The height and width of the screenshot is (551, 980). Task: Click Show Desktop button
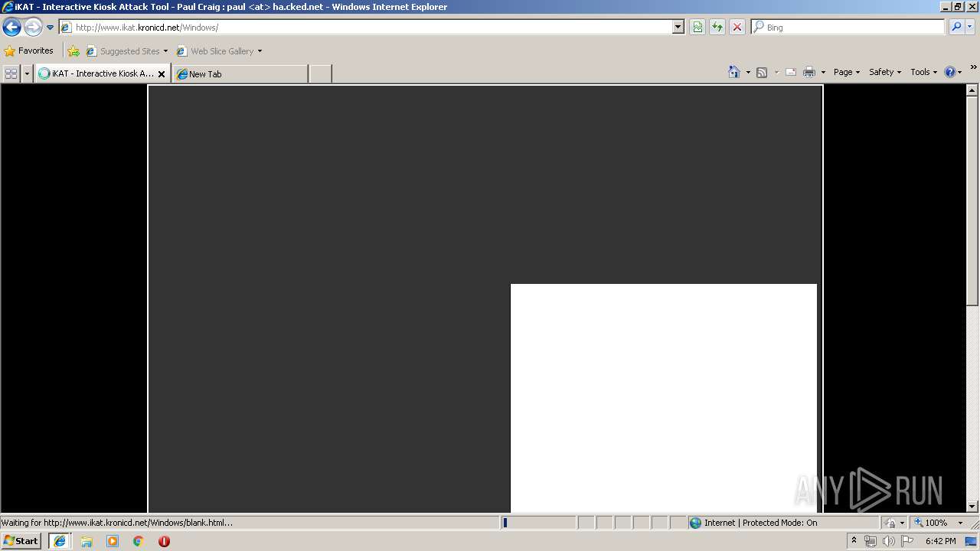(x=972, y=541)
